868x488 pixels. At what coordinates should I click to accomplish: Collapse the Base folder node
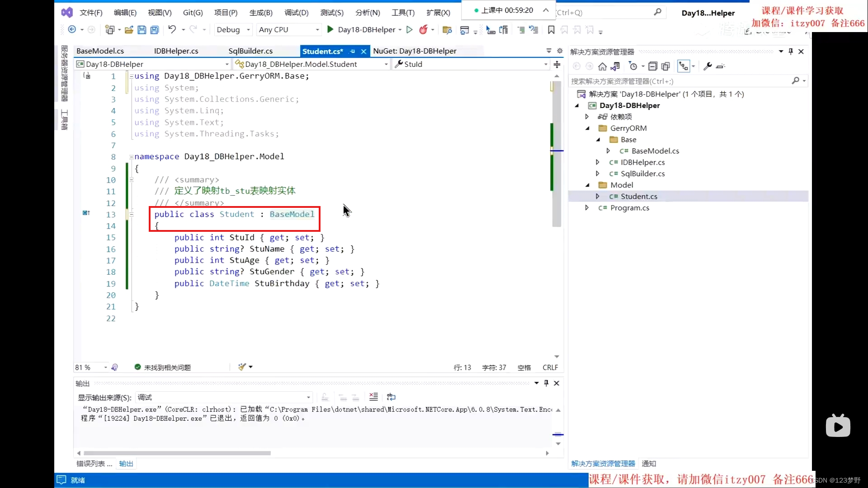pos(598,140)
